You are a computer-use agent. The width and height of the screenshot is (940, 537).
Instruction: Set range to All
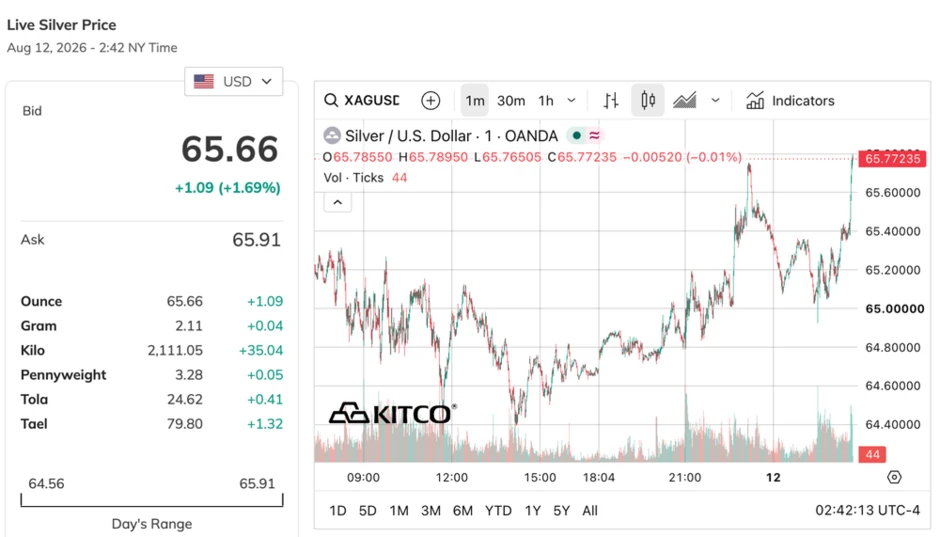(x=590, y=511)
